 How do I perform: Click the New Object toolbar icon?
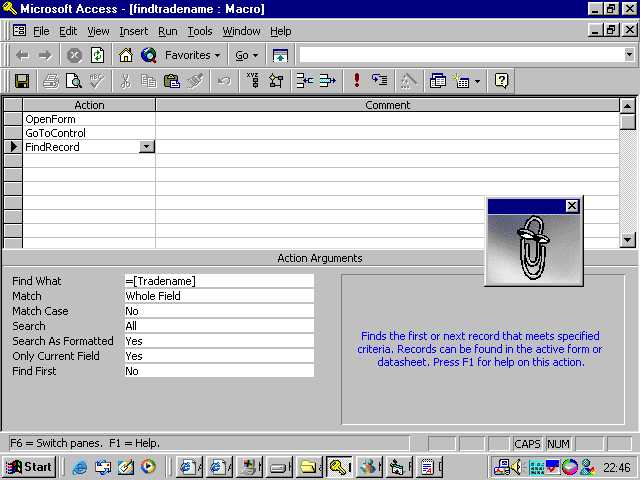point(461,81)
